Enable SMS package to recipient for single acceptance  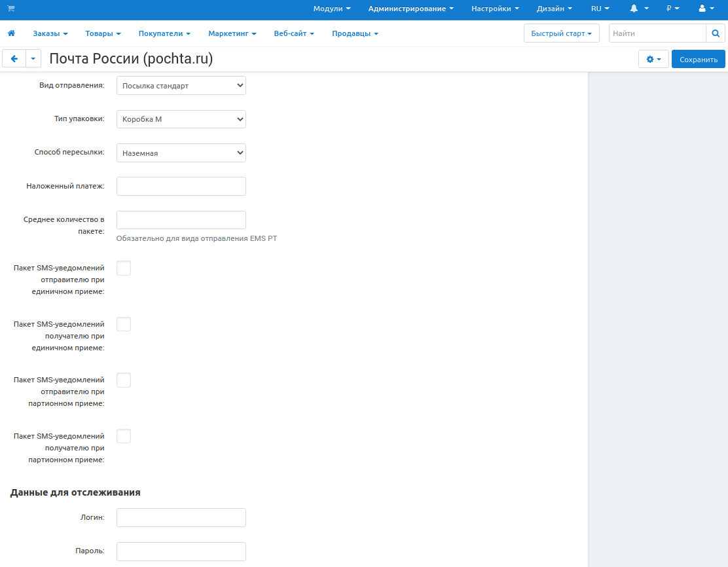pos(124,324)
